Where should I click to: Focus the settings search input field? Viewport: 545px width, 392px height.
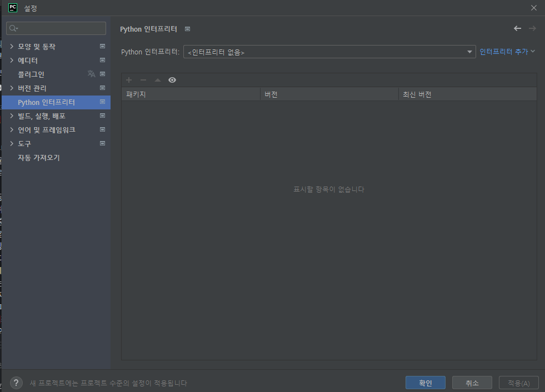tap(56, 28)
